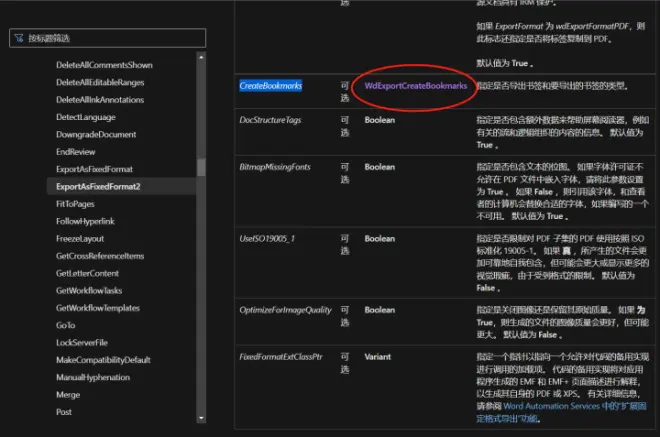Select the GetLetterContent entry
Screen dimensions: 660x437
coord(88,273)
